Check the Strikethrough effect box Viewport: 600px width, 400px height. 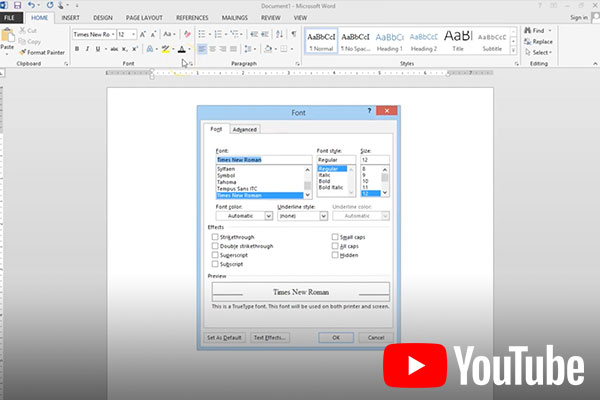215,237
